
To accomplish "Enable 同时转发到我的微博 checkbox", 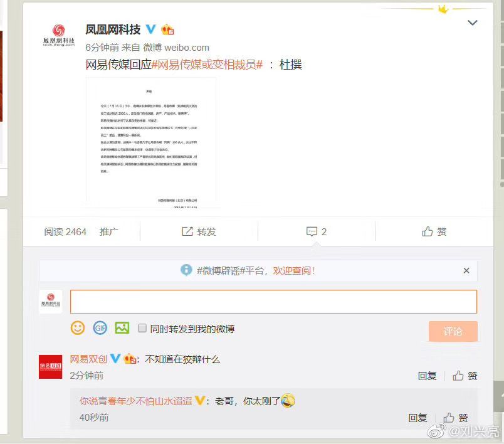I will point(142,328).
